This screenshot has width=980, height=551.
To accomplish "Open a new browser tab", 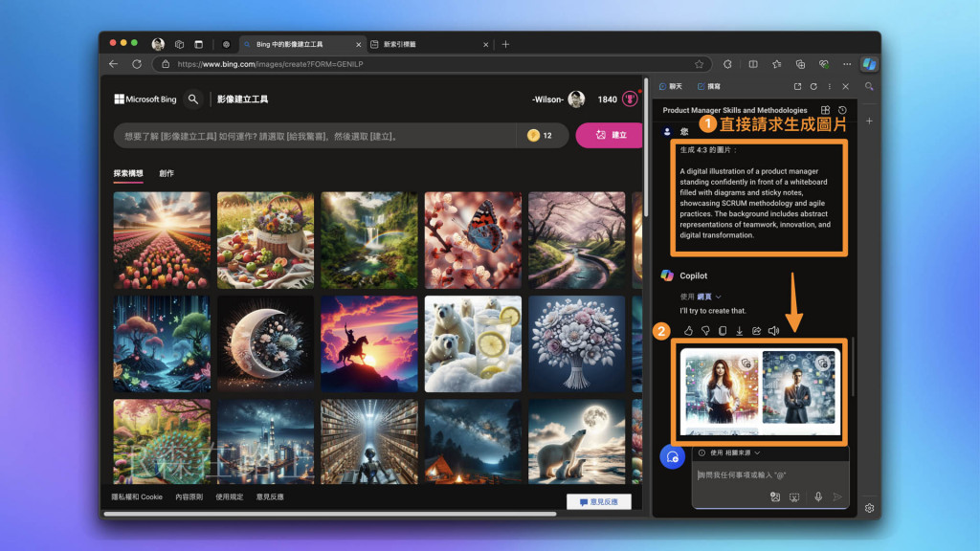I will 505,44.
